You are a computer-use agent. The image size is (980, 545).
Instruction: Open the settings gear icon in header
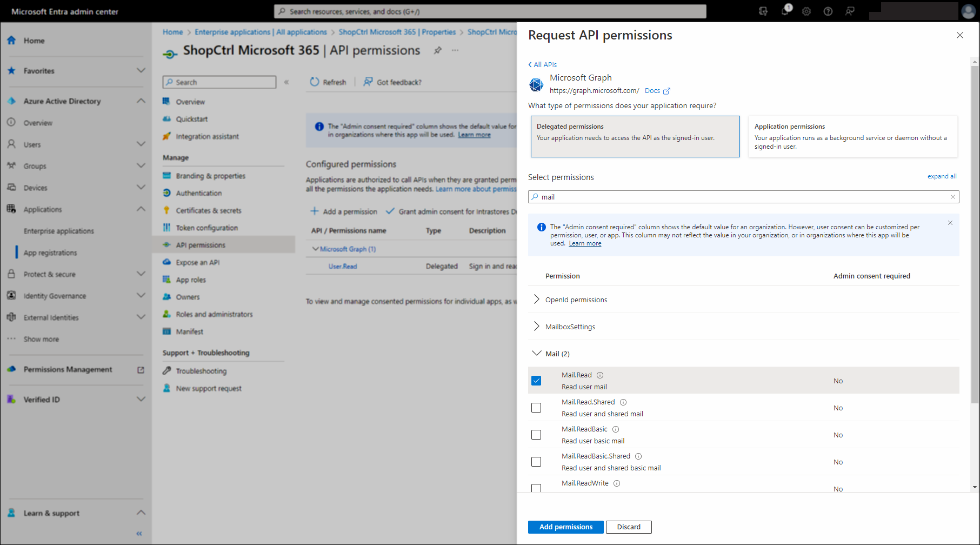click(806, 11)
